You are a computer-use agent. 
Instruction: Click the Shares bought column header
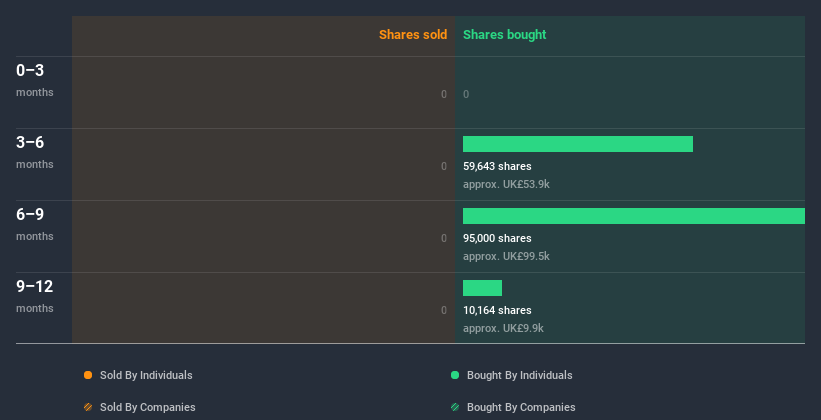click(504, 35)
